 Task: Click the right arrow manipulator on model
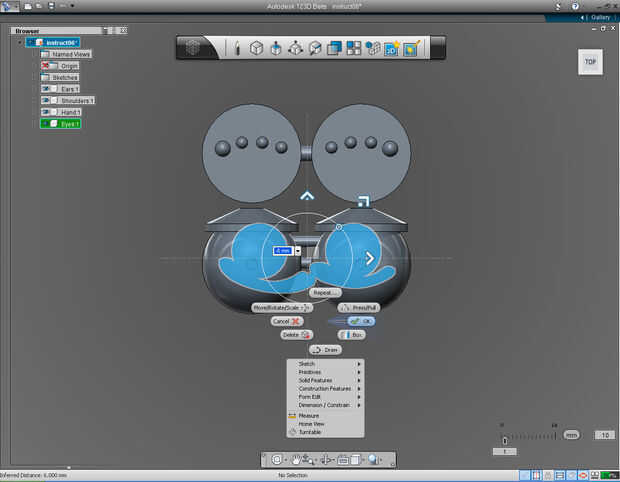[370, 258]
